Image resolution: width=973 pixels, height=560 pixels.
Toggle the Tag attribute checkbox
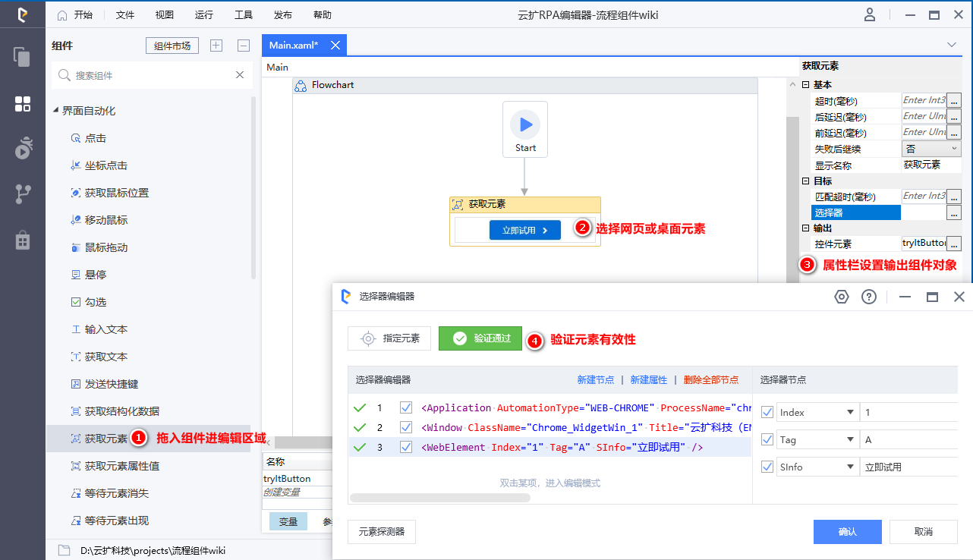coord(767,439)
